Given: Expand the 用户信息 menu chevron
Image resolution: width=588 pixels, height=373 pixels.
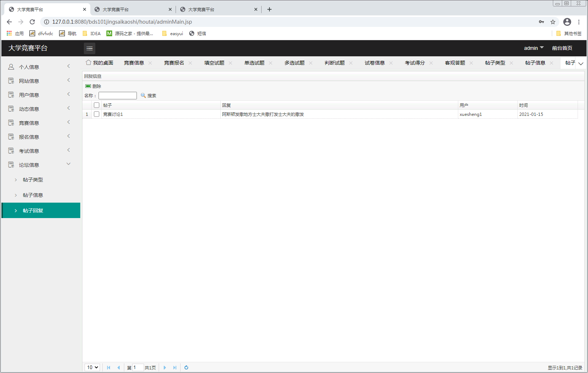Looking at the screenshot, I should pyautogui.click(x=69, y=94).
